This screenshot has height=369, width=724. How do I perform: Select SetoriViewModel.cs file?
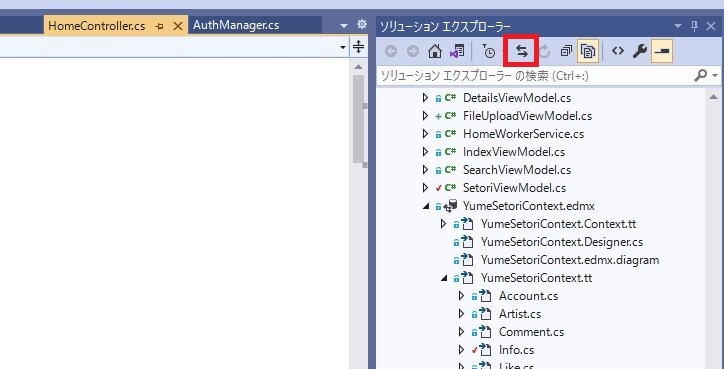[514, 188]
